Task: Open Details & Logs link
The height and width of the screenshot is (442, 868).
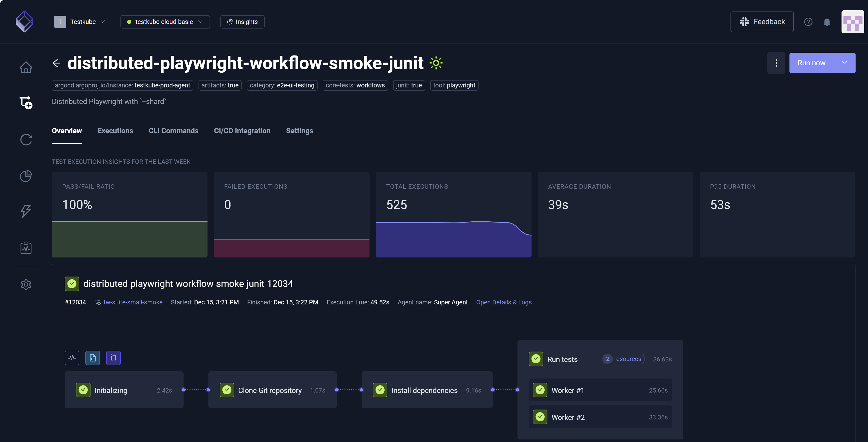Action: pos(503,302)
